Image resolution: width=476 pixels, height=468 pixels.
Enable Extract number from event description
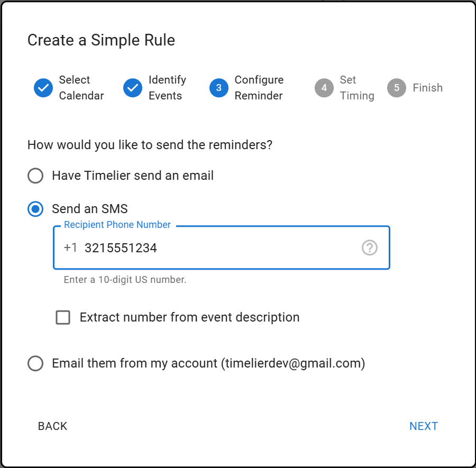coord(63,317)
